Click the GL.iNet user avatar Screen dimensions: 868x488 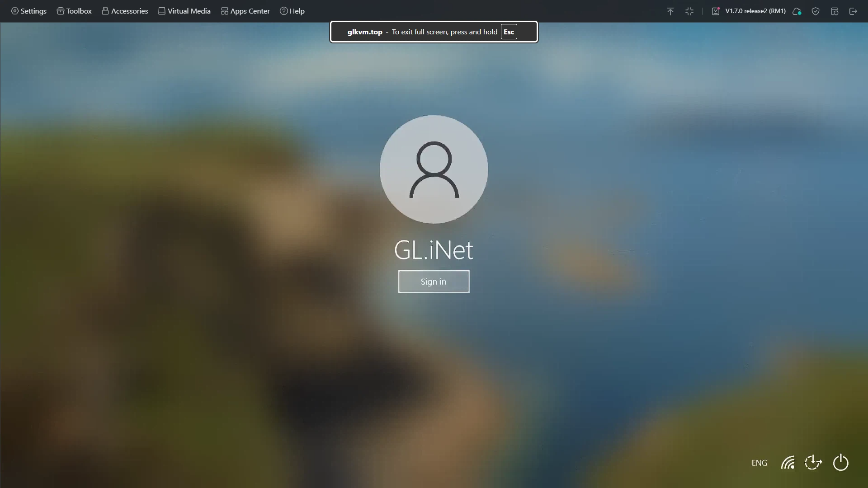(x=434, y=169)
